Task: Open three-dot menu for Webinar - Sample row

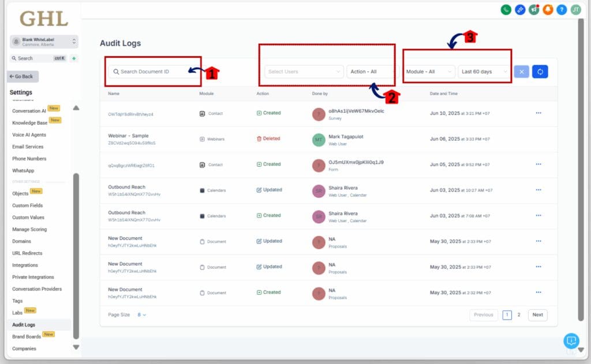Action: tap(538, 138)
